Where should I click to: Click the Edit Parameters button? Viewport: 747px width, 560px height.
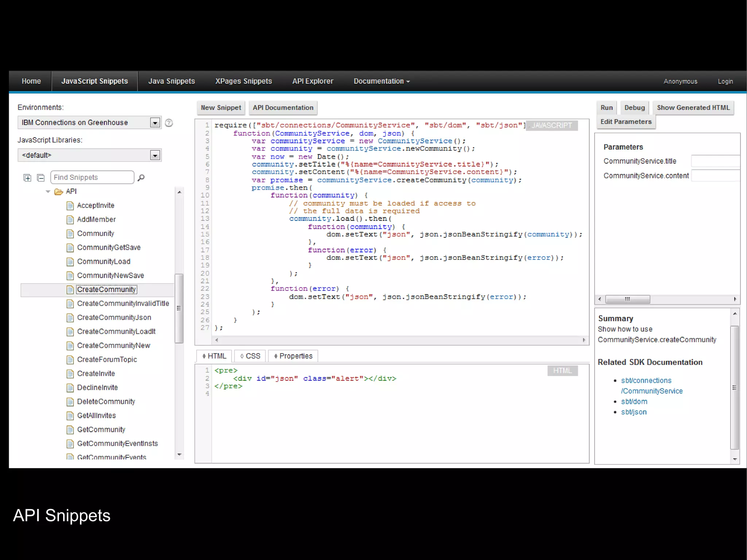tap(626, 122)
